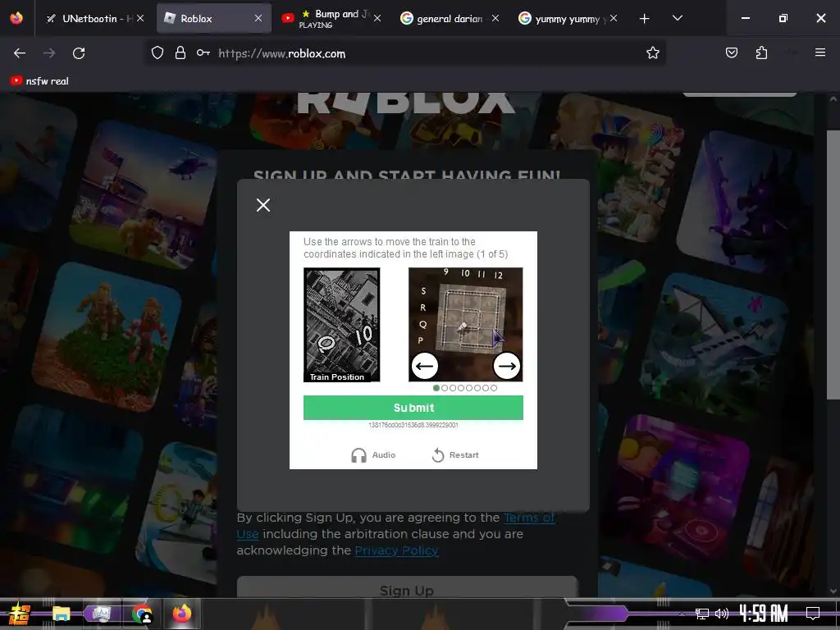This screenshot has width=840, height=630.
Task: Bookmark this page with the star
Action: [x=652, y=53]
